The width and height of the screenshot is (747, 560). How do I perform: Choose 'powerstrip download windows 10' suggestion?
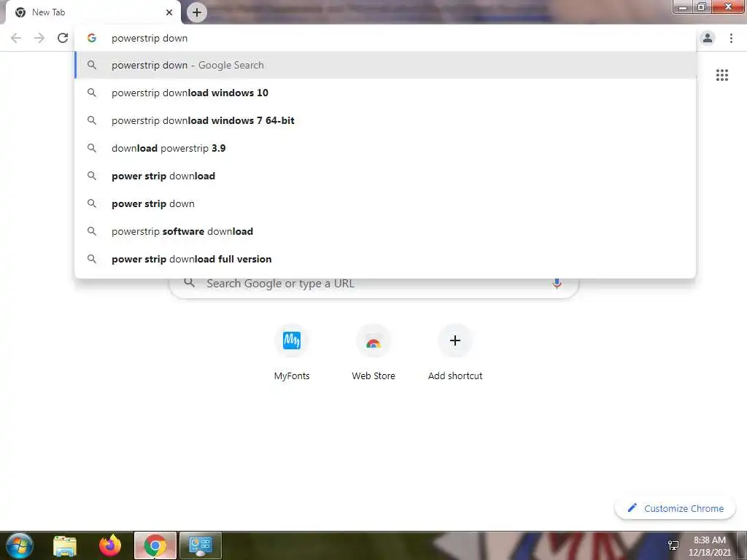click(x=385, y=93)
